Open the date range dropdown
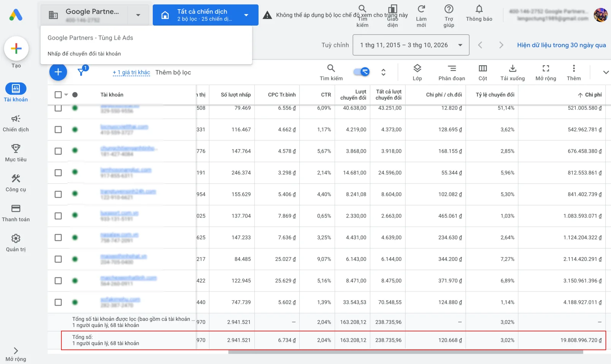Image resolution: width=611 pixels, height=364 pixels. pos(411,45)
